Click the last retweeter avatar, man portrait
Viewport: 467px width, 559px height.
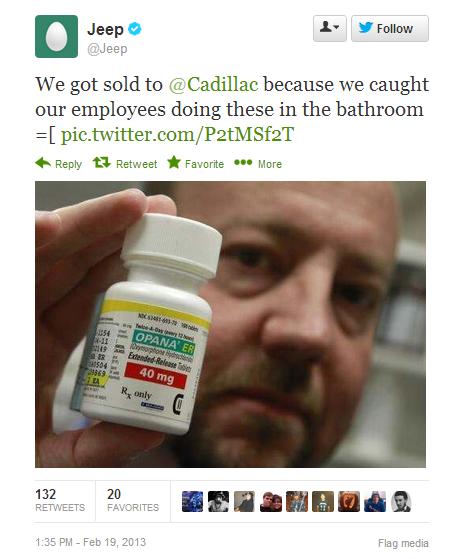(401, 502)
